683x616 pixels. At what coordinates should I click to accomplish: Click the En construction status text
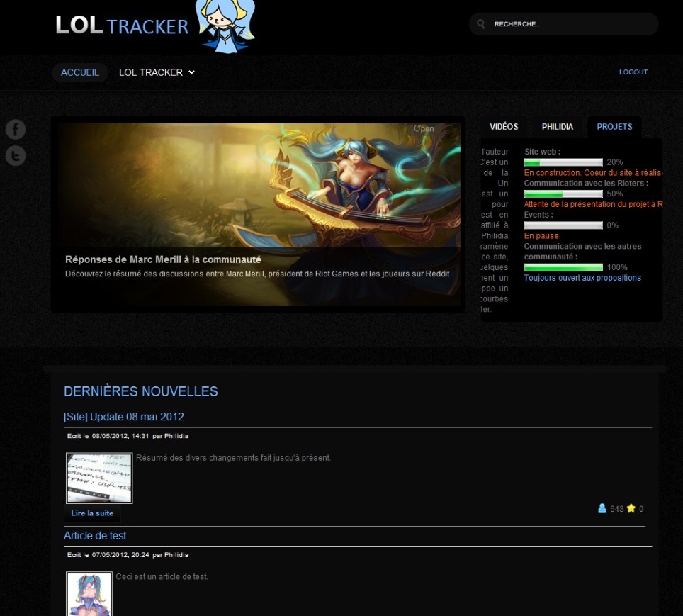(593, 173)
